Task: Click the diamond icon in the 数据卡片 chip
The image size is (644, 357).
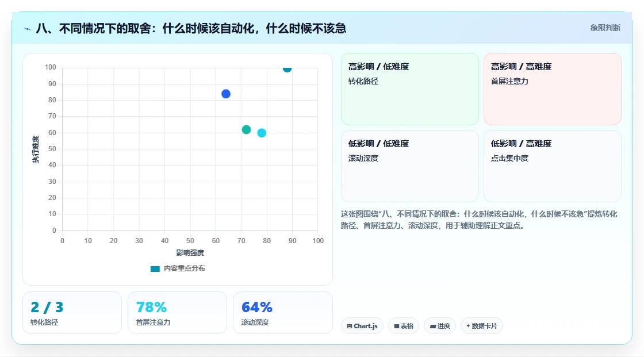Action: coord(468,326)
